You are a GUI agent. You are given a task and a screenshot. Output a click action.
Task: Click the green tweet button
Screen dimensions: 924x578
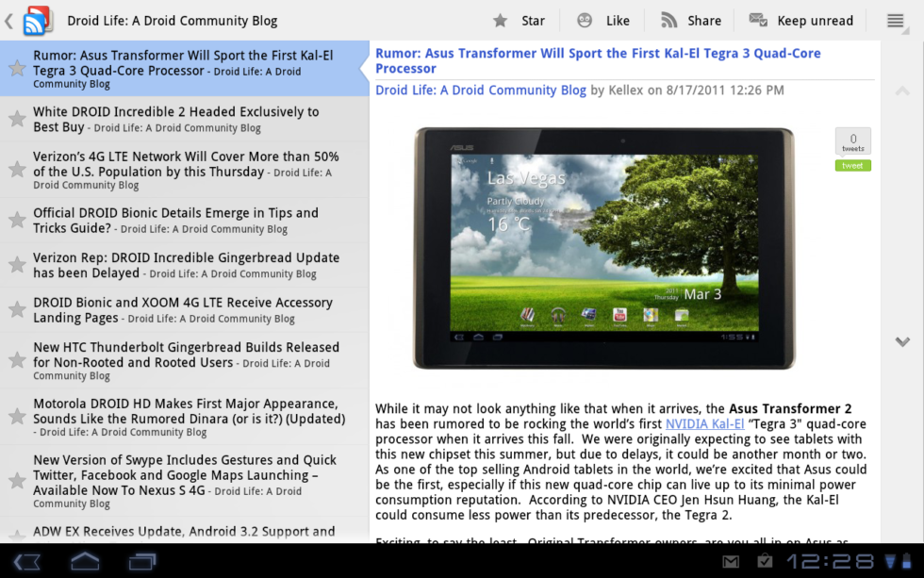click(x=852, y=166)
